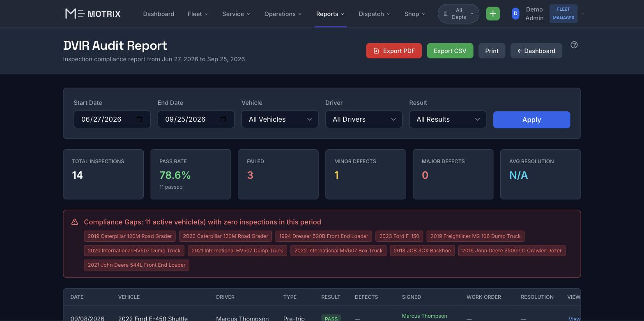Go to Dashboard in top navigation
The height and width of the screenshot is (321, 644).
click(159, 14)
